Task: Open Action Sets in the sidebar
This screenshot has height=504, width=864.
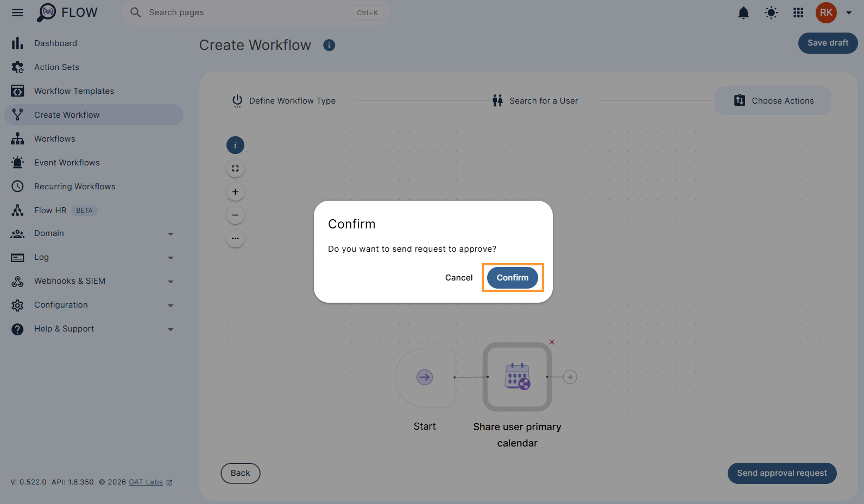Action: tap(94, 67)
